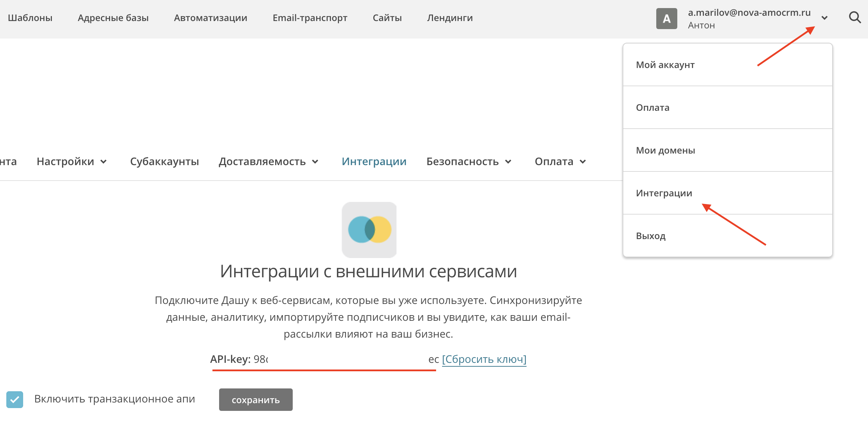Expand the Безопасность dropdown
Screen dimensions: 868x427
pyautogui.click(x=509, y=162)
